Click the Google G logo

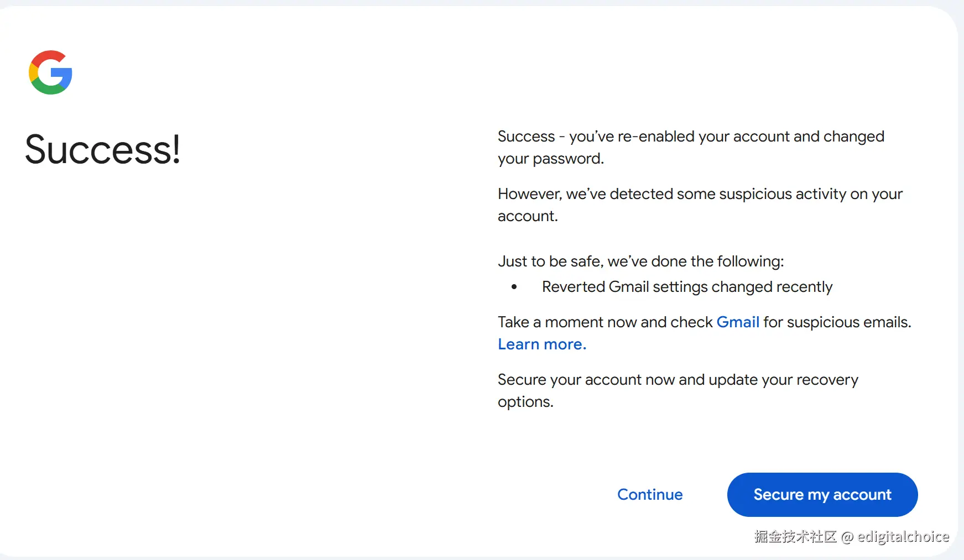50,72
